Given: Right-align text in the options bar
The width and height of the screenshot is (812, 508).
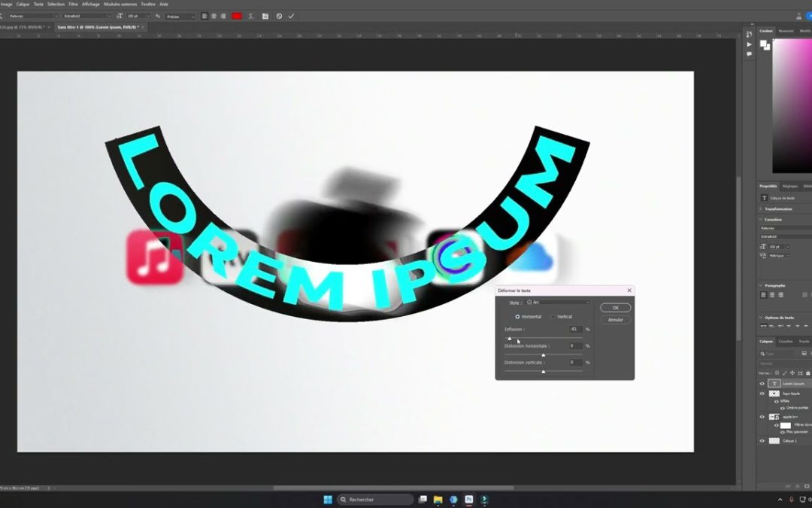Looking at the screenshot, I should (223, 16).
